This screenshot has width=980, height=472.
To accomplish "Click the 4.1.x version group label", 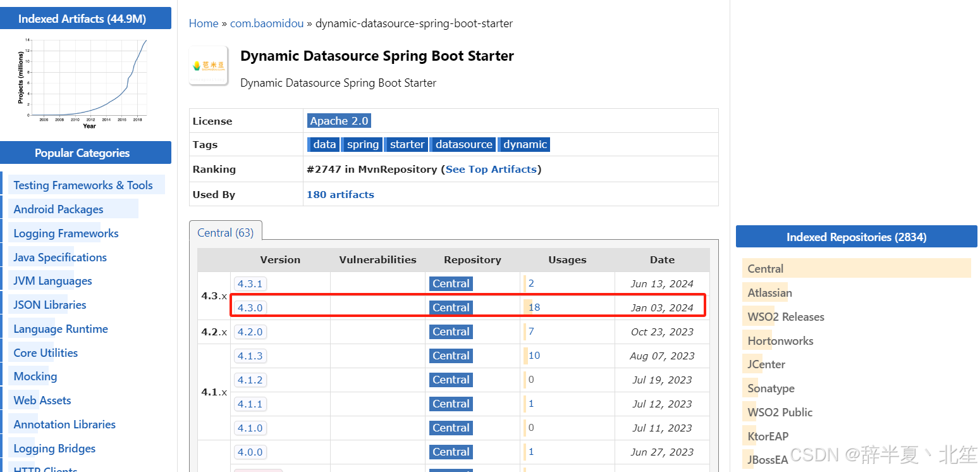I will (x=214, y=392).
